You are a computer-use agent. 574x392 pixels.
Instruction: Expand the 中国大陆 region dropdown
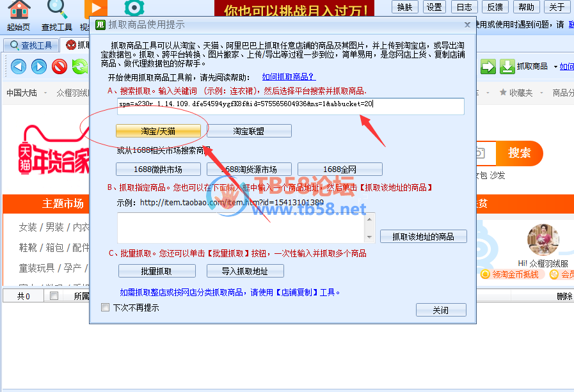[x=45, y=93]
